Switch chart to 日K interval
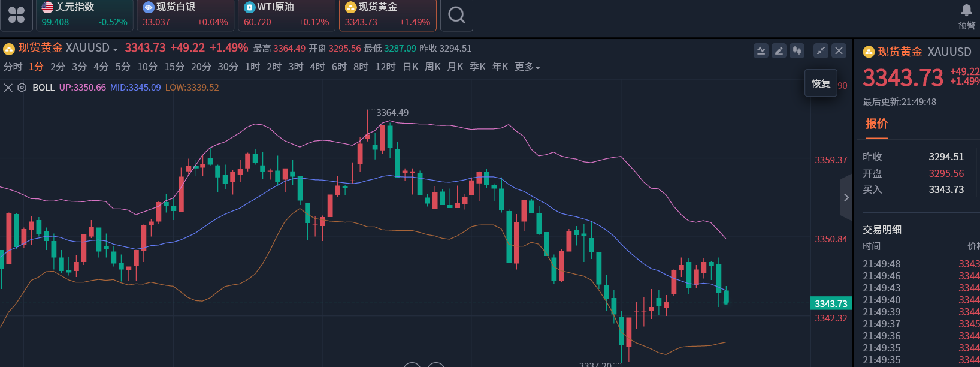 pos(410,67)
